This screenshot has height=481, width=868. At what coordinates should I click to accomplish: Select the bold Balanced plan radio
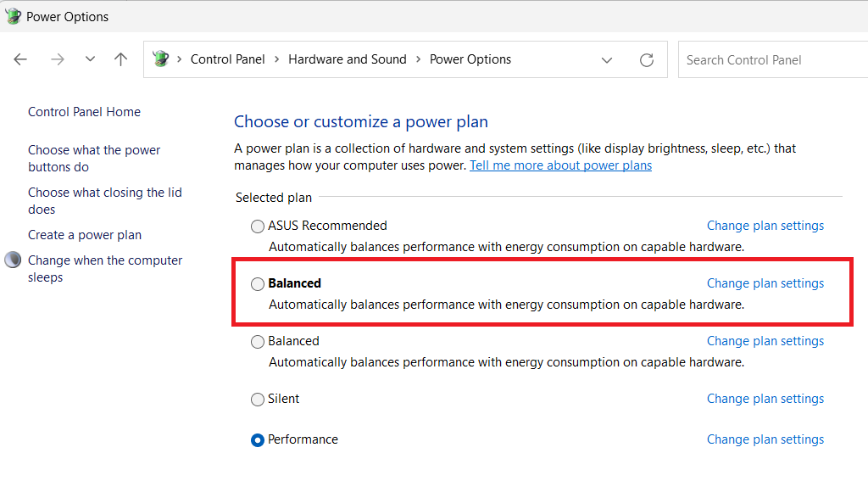coord(258,284)
